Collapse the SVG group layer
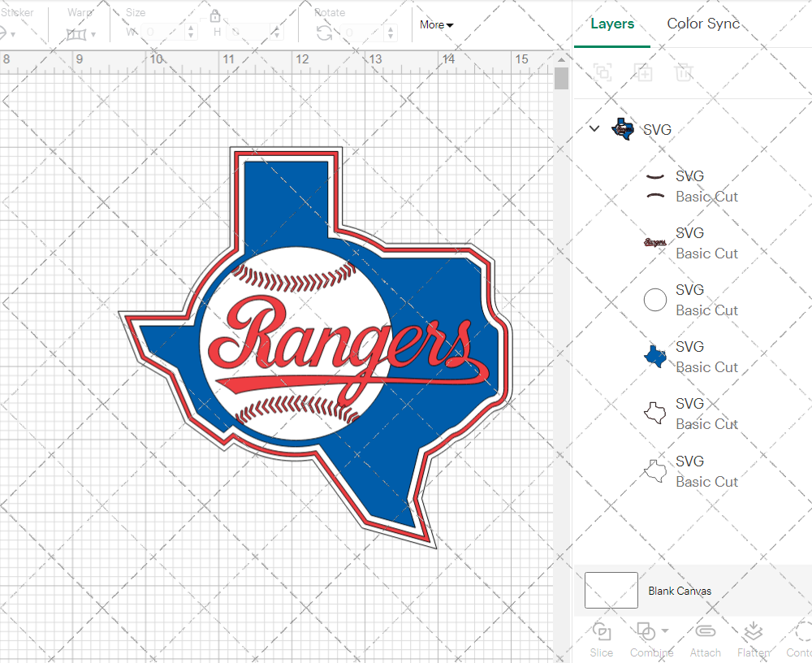 click(594, 128)
